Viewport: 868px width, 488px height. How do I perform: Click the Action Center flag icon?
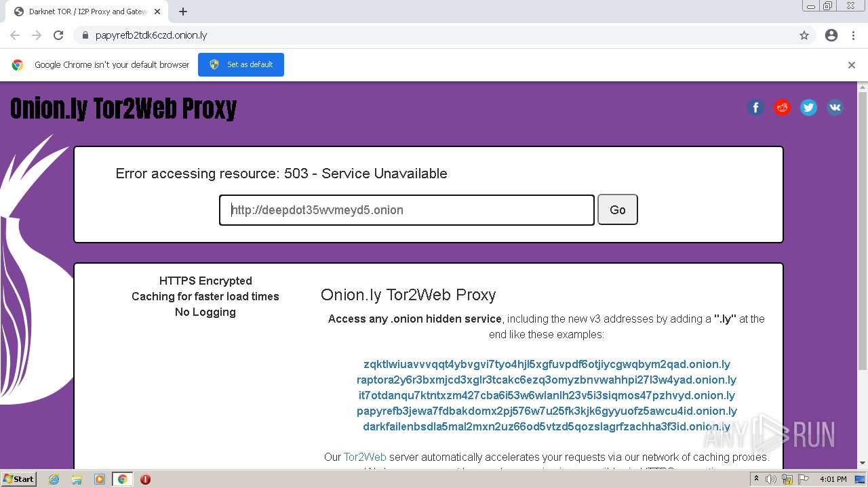click(x=802, y=479)
